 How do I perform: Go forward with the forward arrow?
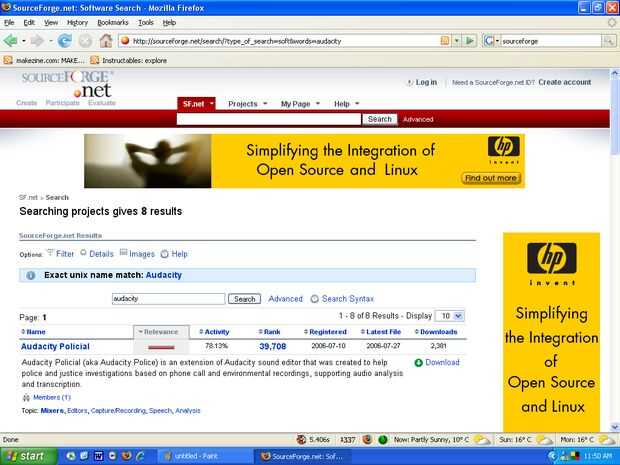pyautogui.click(x=37, y=40)
